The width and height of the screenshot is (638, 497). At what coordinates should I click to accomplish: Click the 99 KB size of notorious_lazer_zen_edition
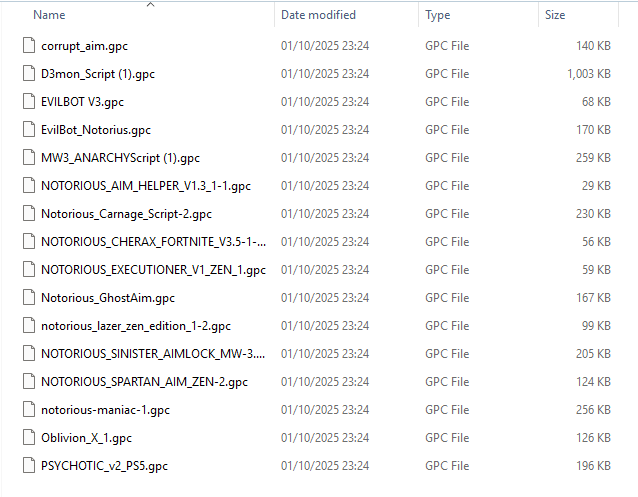[596, 326]
